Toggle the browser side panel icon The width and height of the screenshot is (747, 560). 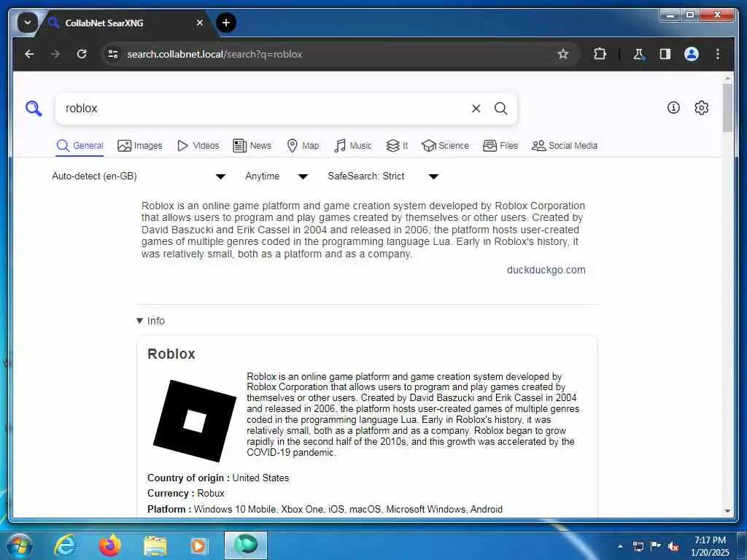click(x=665, y=54)
